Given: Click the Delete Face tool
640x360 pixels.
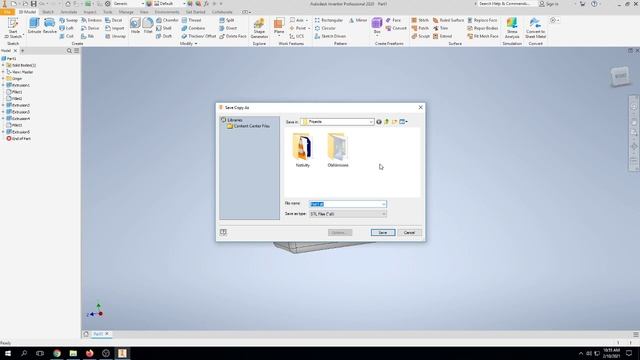Looking at the screenshot, I should 233,36.
